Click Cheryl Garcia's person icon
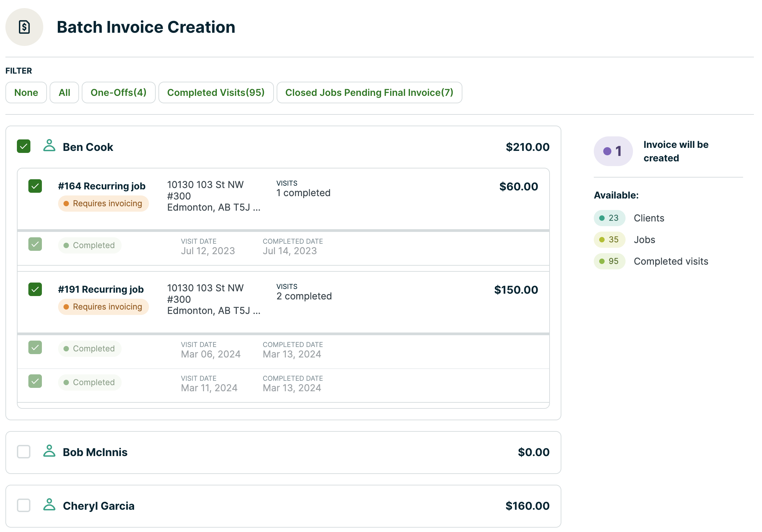Screen dimensions: 762x532 (x=49, y=505)
